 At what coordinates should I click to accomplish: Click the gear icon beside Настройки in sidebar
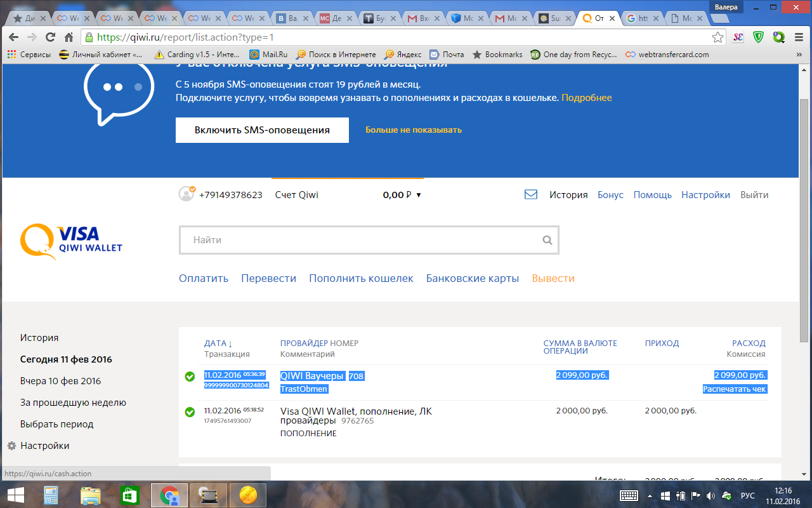pos(11,446)
